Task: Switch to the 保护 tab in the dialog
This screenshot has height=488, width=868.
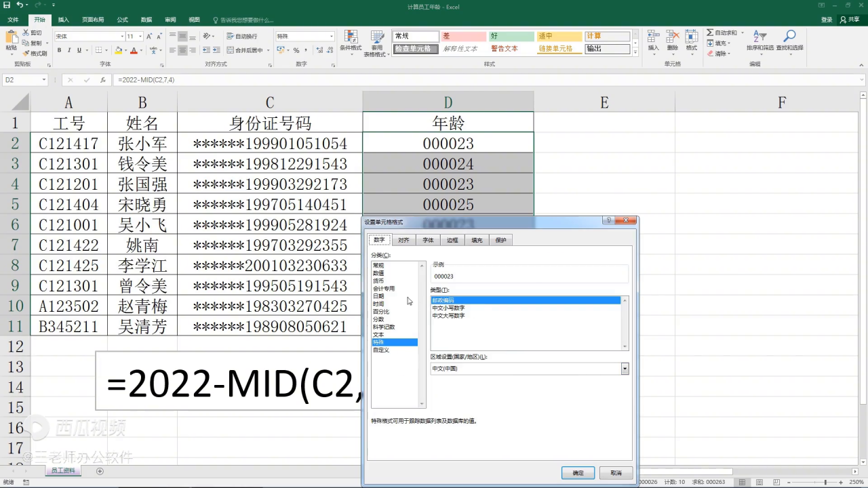Action: [x=500, y=240]
